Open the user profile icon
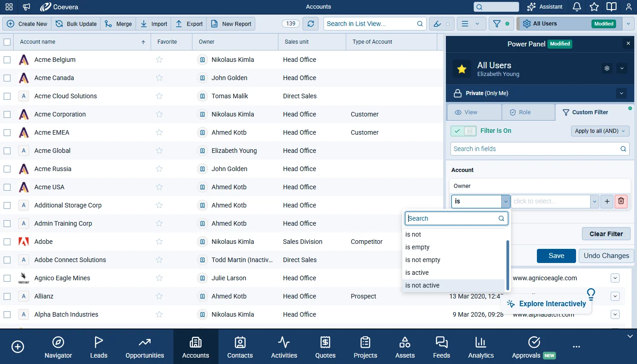637x364 pixels. click(x=629, y=7)
